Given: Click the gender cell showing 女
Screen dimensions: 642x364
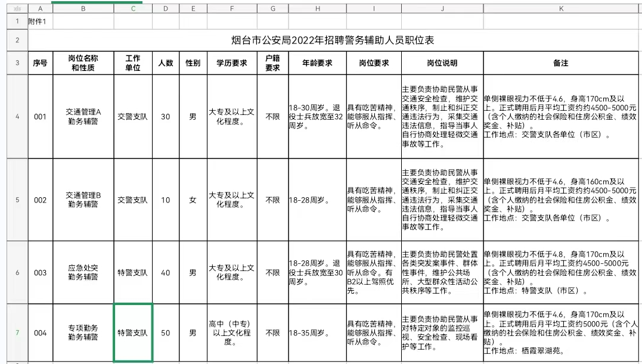Looking at the screenshot, I should (x=193, y=200).
